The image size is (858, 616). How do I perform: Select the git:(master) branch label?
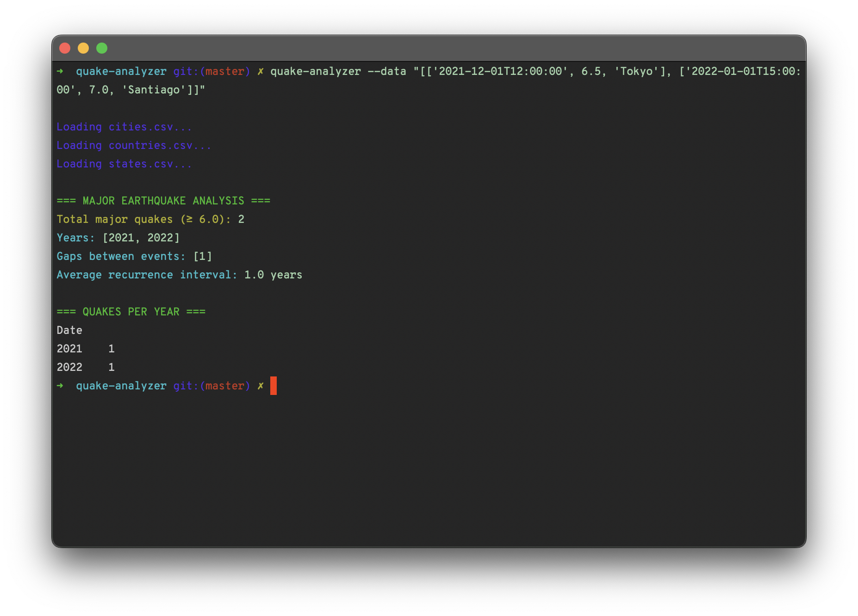point(212,71)
